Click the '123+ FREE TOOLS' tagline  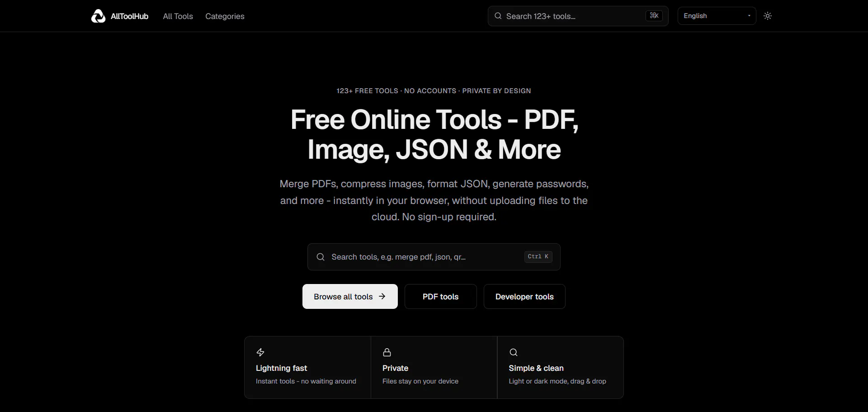pos(434,91)
